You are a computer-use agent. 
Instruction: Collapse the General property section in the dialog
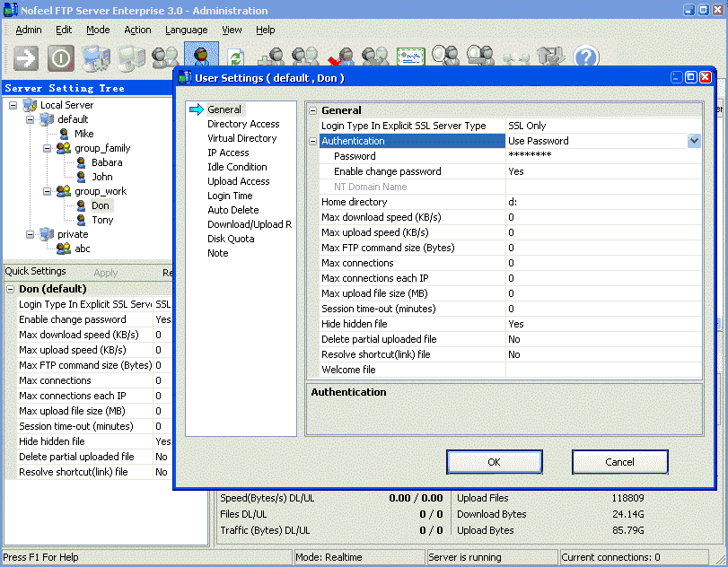click(313, 110)
